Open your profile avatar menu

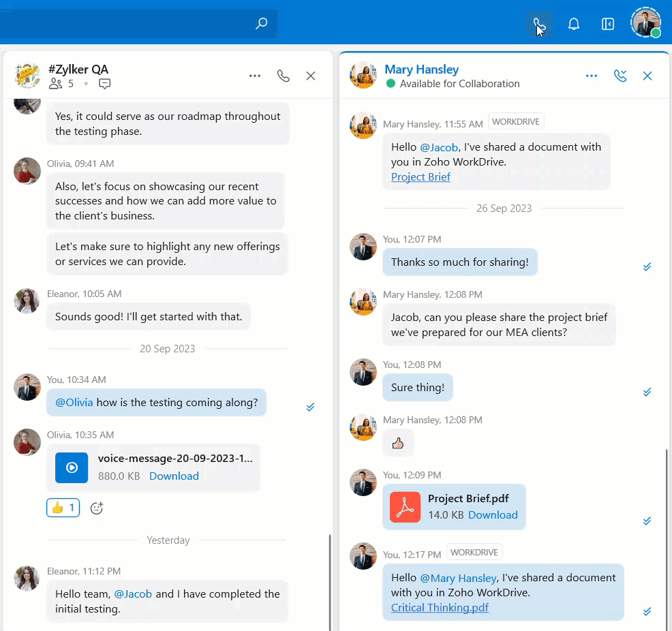(x=646, y=22)
